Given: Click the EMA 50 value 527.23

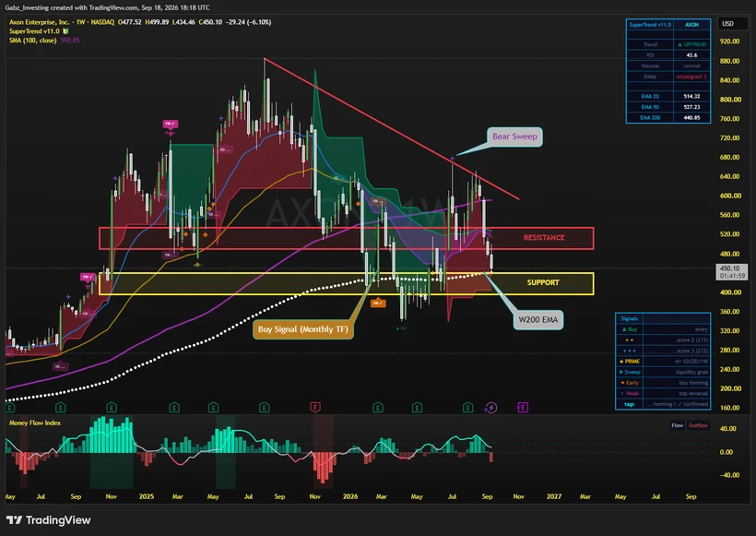Looking at the screenshot, I should point(691,107).
